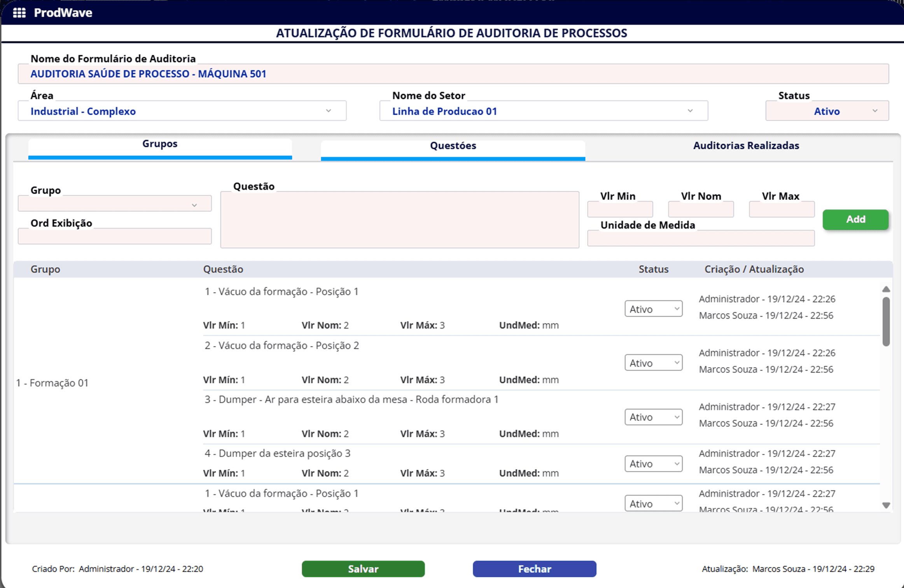Image resolution: width=904 pixels, height=588 pixels.
Task: Open the ProdWave apps grid icon
Action: 19,13
